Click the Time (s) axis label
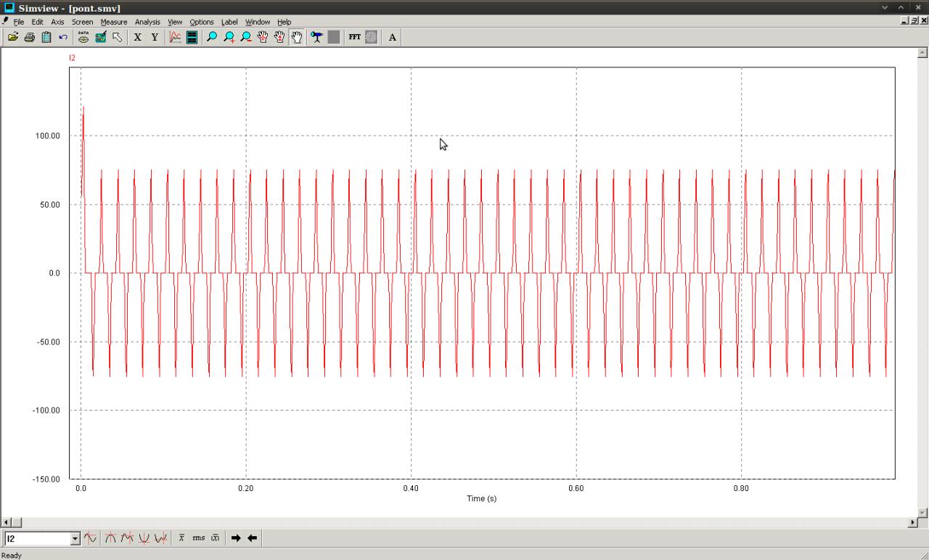Viewport: 929px width, 560px height. (482, 498)
